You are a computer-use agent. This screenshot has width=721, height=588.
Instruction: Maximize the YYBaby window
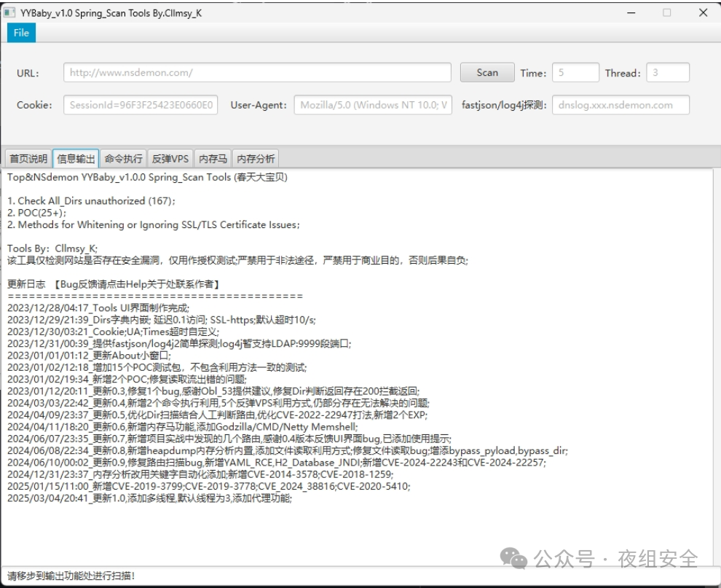666,13
